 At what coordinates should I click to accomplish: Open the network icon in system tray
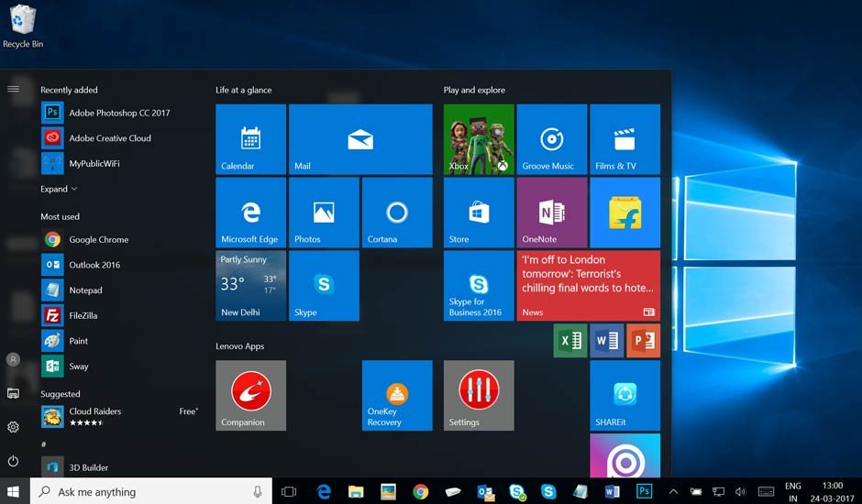(x=718, y=491)
